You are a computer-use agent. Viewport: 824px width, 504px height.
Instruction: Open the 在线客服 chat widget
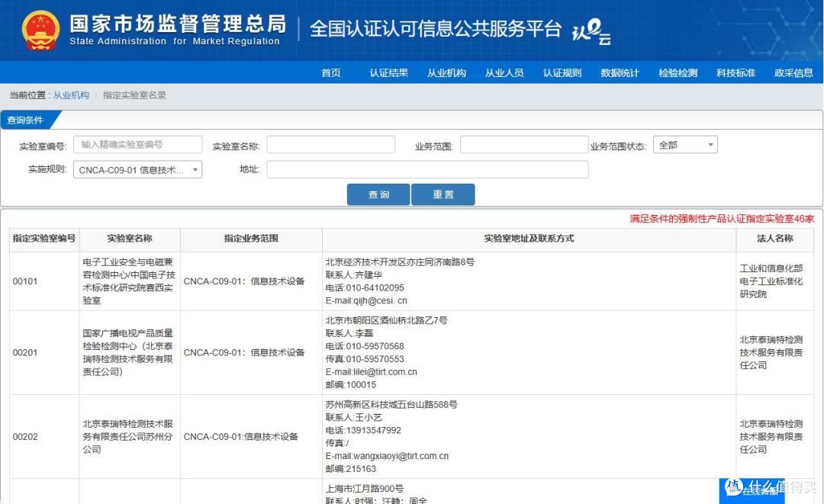click(752, 490)
